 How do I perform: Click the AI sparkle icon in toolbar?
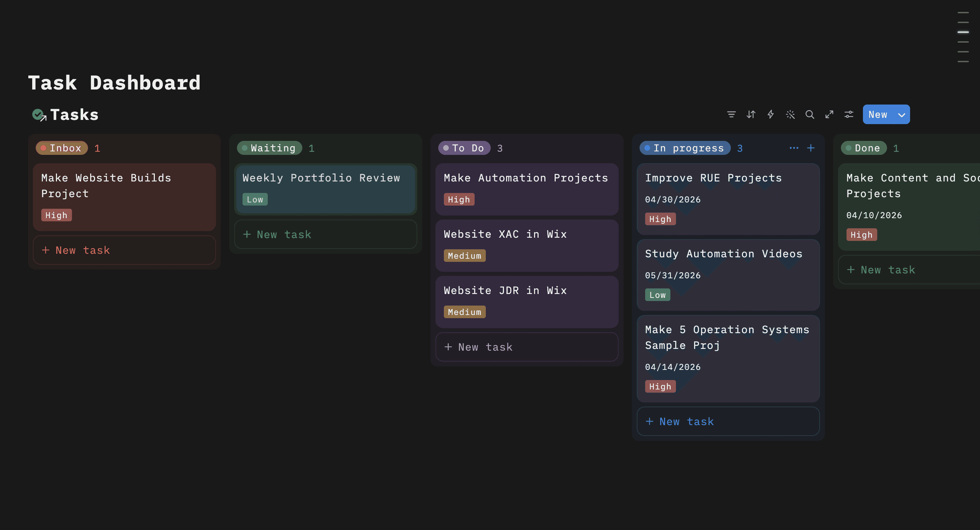[790, 115]
